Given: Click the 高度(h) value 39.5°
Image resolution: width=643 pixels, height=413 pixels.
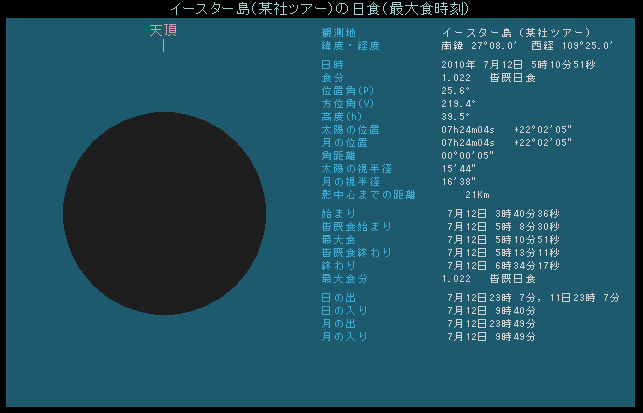Looking at the screenshot, I should point(456,117).
